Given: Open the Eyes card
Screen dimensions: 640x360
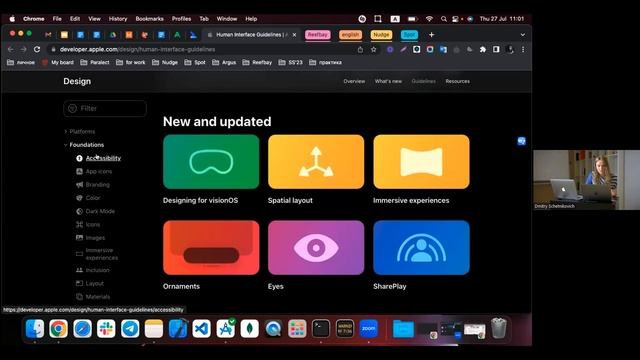Looking at the screenshot, I should [x=316, y=248].
